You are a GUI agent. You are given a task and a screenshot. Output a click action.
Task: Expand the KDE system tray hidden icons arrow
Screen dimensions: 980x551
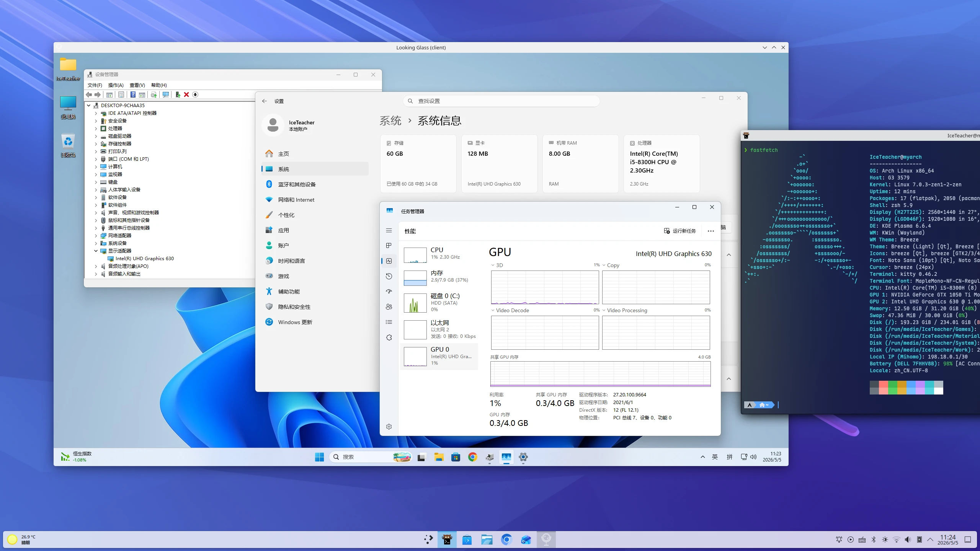(930, 540)
